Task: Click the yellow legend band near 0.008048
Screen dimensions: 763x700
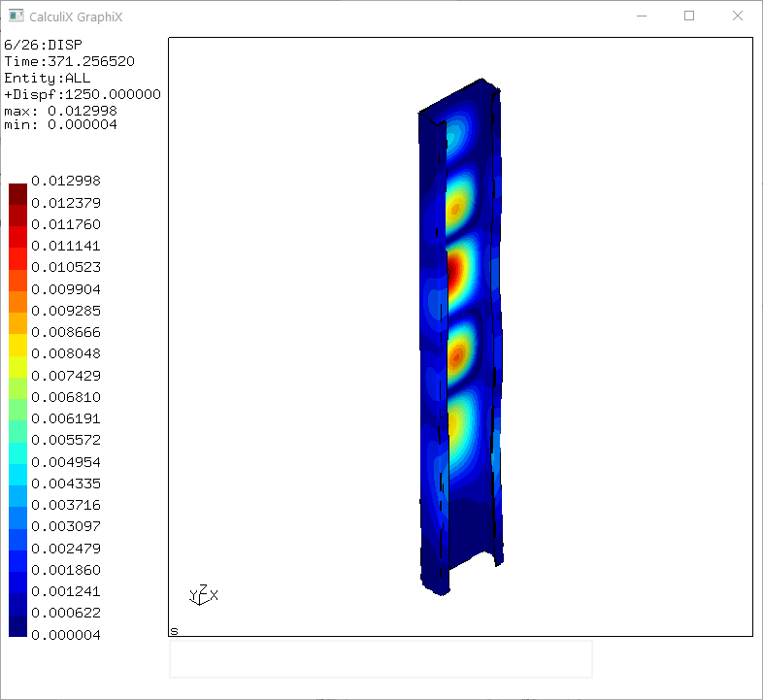Action: pyautogui.click(x=18, y=345)
